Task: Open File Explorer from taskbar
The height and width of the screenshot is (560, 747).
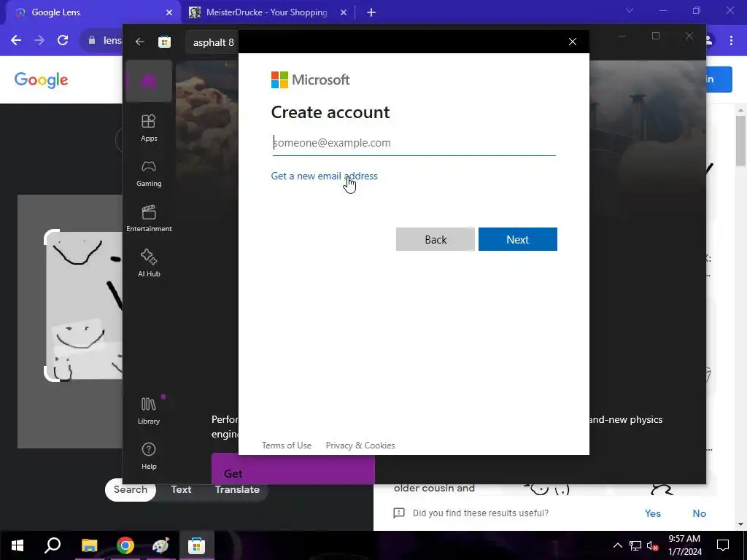Action: [x=89, y=545]
